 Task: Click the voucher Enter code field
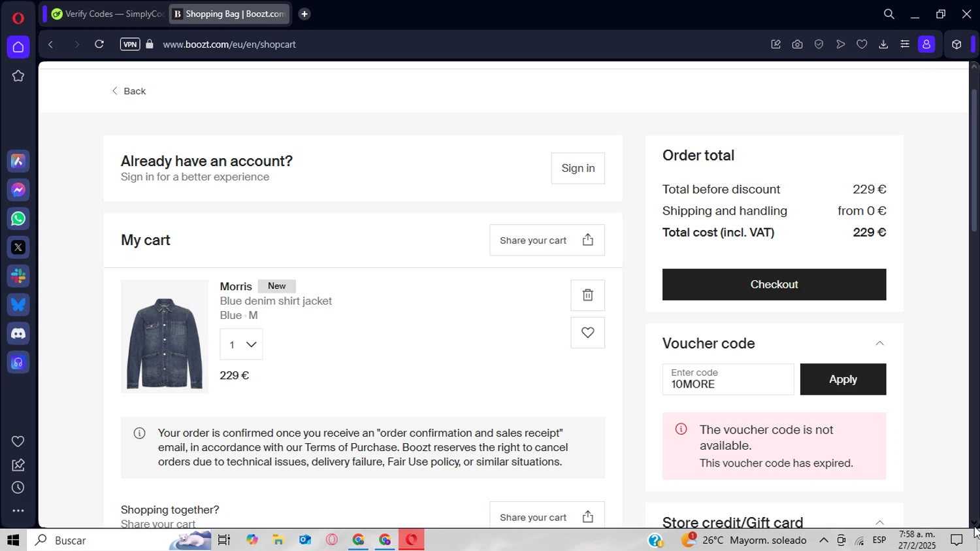tap(728, 379)
